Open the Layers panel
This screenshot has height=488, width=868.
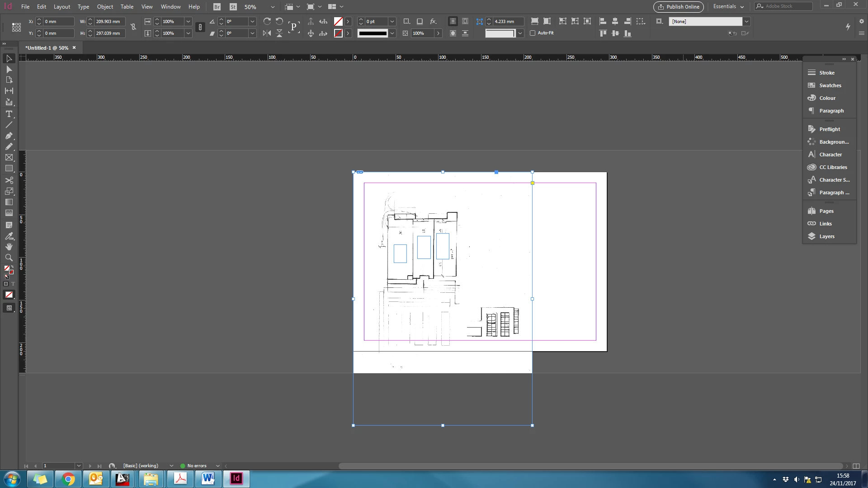tap(826, 236)
